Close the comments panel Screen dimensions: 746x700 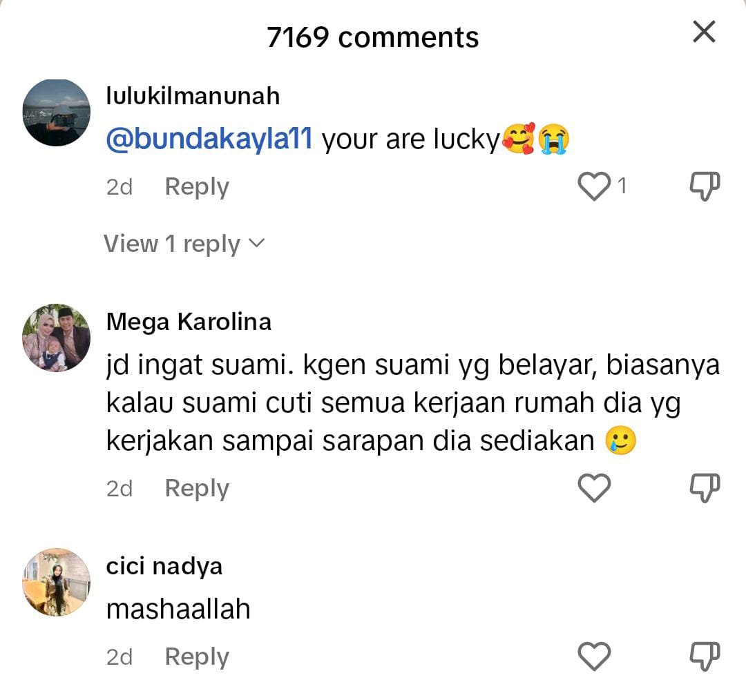point(704,32)
